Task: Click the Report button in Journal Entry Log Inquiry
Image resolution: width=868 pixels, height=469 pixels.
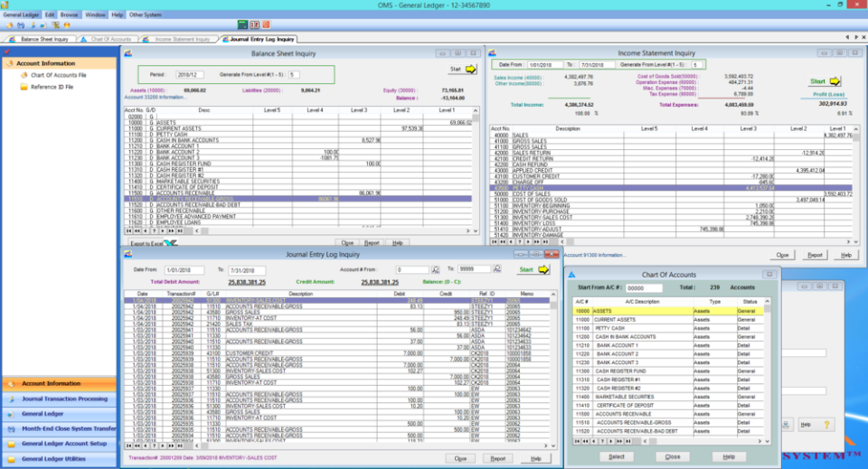Action: pyautogui.click(x=497, y=458)
